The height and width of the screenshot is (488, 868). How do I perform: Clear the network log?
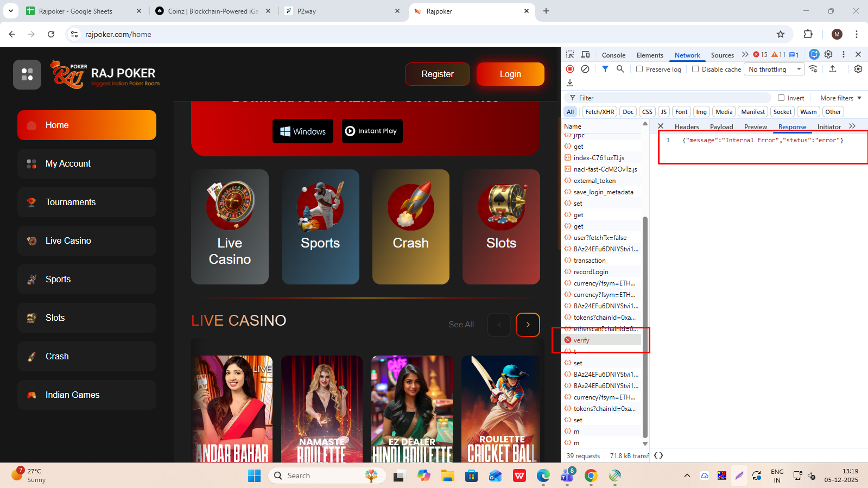click(585, 69)
